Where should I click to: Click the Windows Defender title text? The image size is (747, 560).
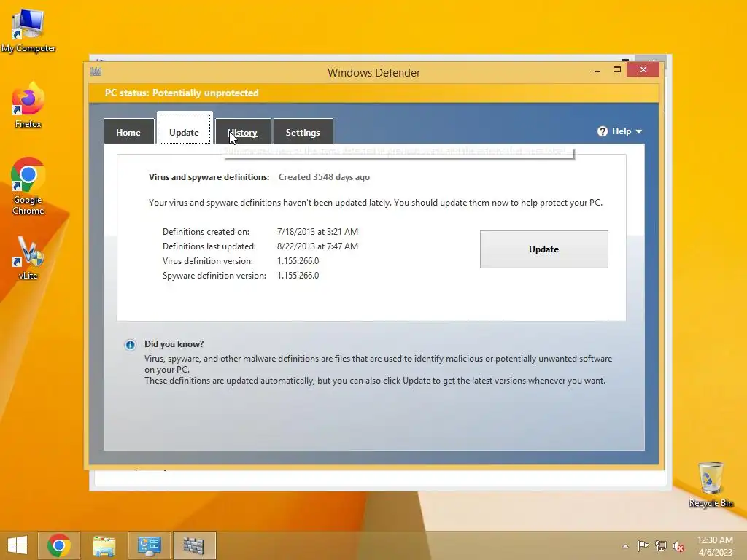coord(374,73)
